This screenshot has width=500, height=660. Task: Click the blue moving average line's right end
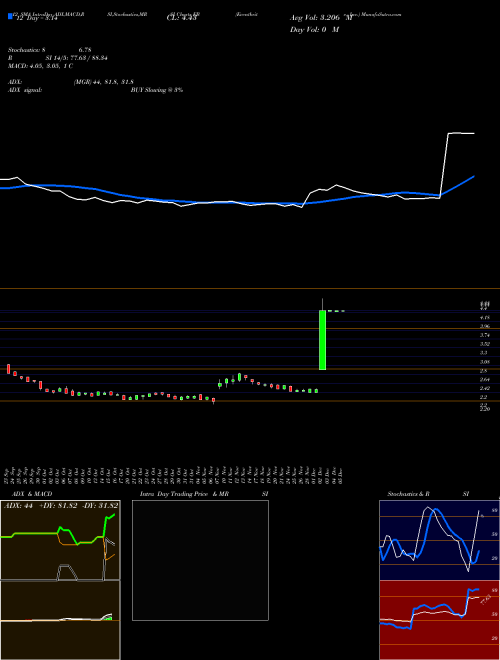(x=473, y=177)
